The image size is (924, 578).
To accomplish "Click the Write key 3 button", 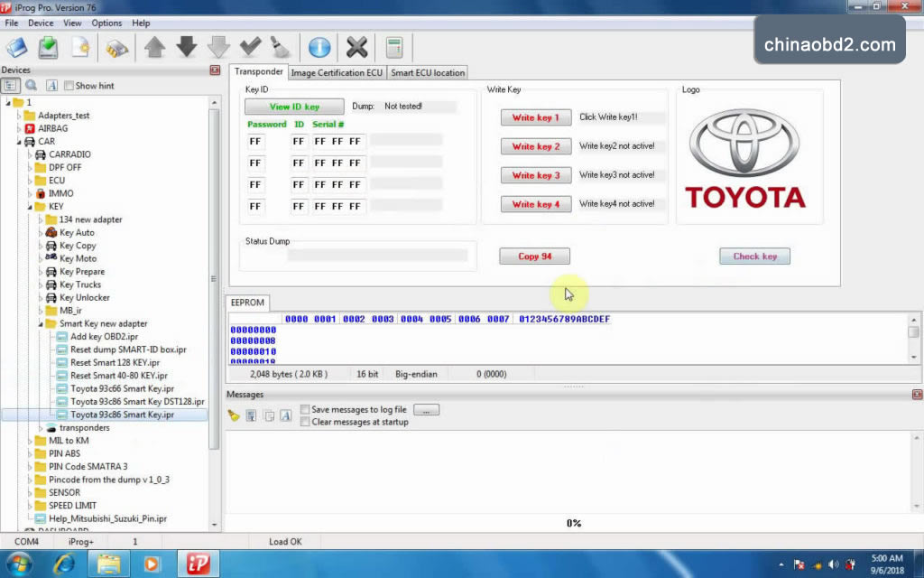I will click(x=536, y=175).
